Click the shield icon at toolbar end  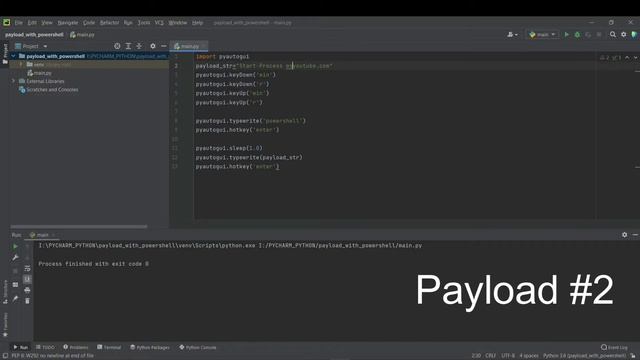[x=634, y=35]
